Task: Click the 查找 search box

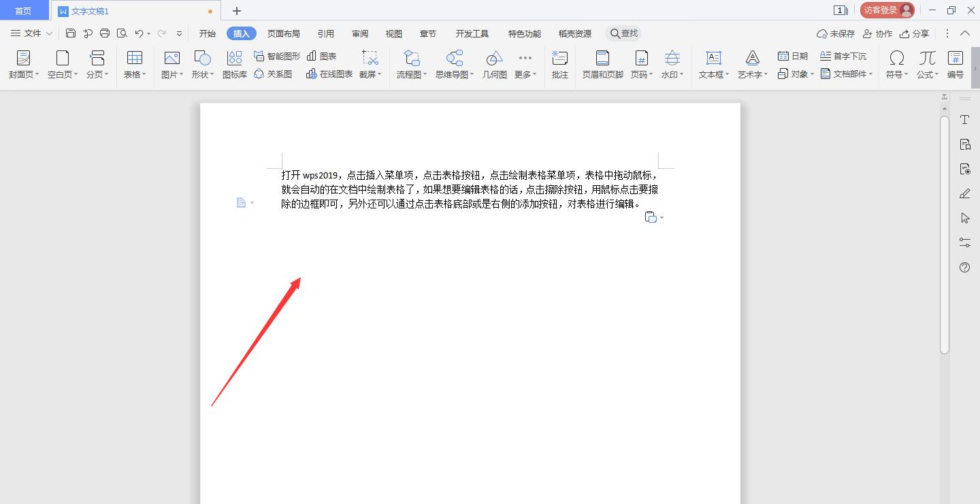Action: (x=623, y=32)
